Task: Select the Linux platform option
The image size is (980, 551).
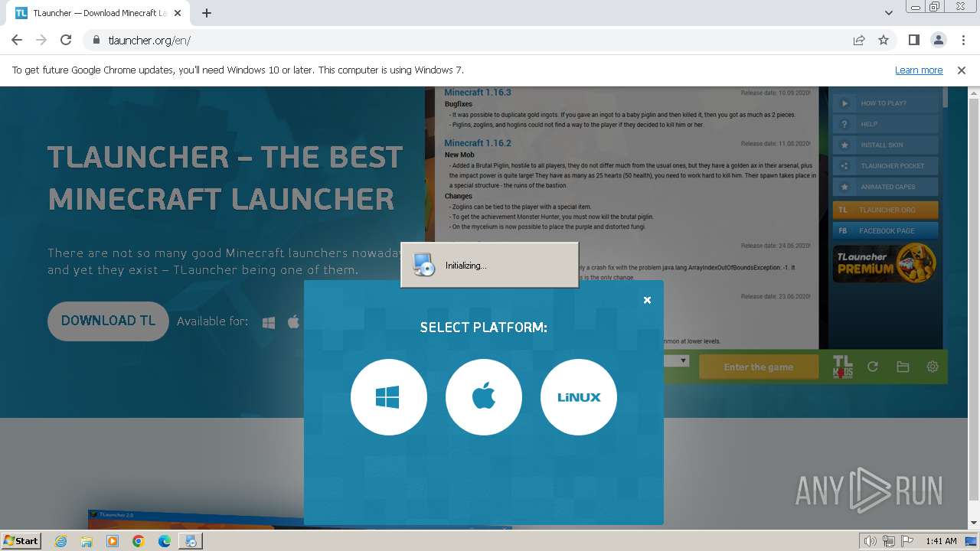Action: click(579, 397)
